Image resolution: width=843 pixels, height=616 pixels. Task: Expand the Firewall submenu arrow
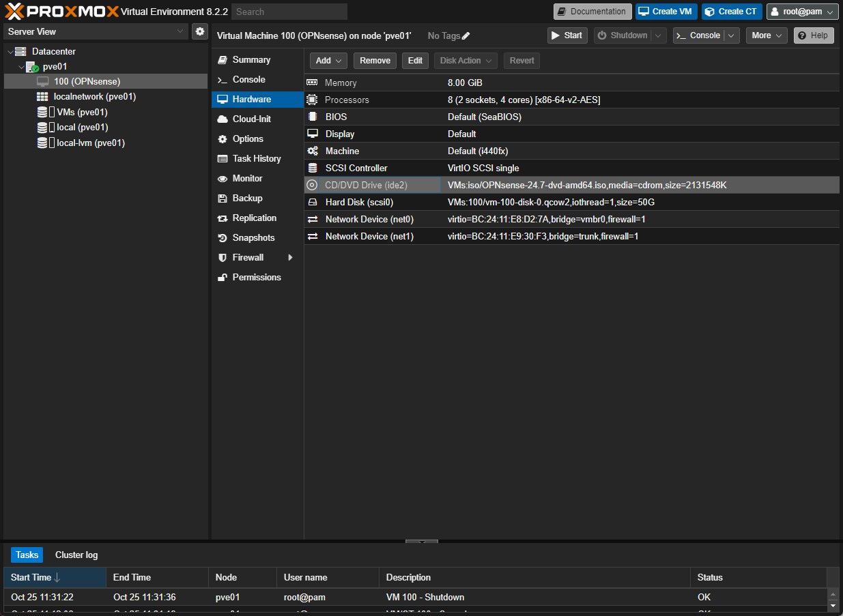(x=290, y=257)
